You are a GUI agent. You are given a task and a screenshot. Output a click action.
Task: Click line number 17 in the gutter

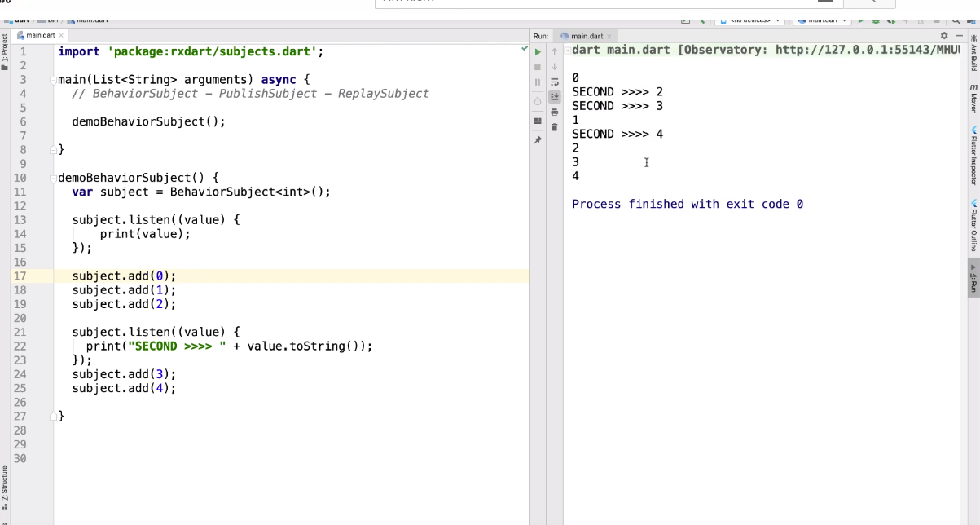[x=20, y=276]
